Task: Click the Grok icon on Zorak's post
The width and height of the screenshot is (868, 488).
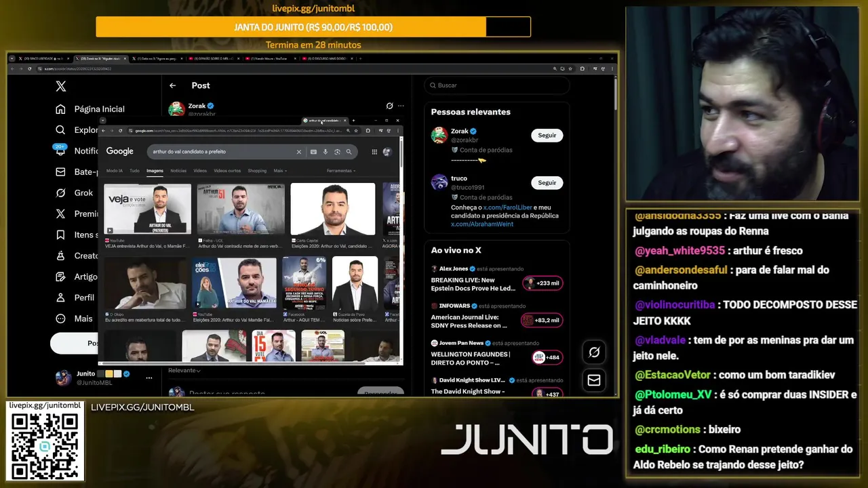Action: click(x=389, y=106)
